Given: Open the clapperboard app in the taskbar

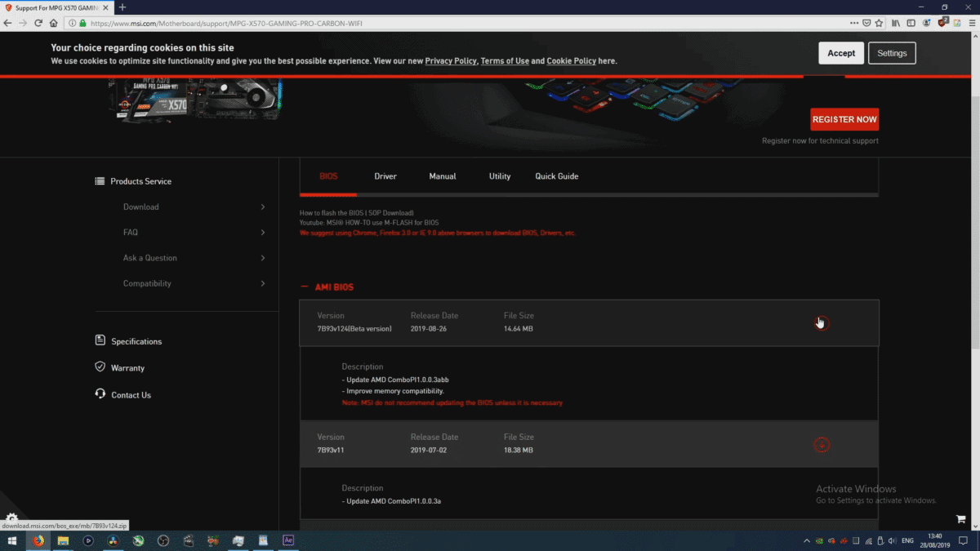Looking at the screenshot, I should [188, 540].
